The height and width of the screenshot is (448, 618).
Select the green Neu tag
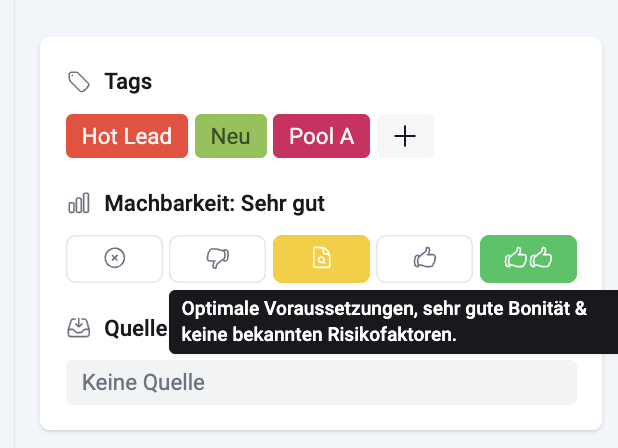231,136
